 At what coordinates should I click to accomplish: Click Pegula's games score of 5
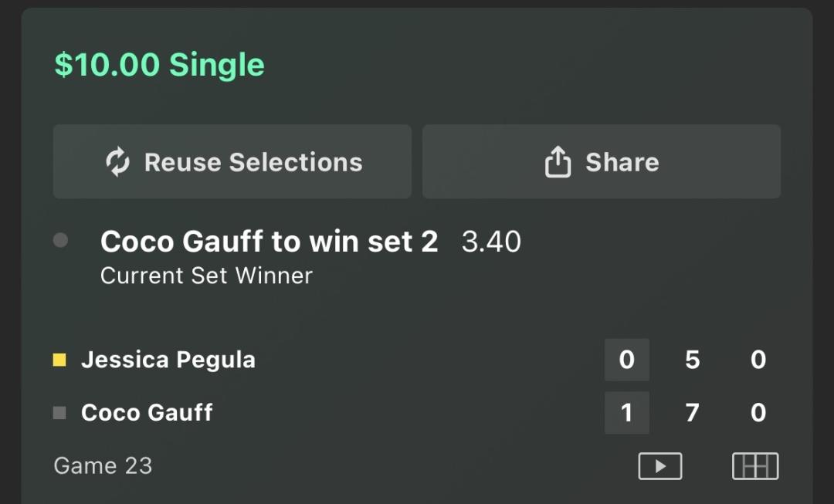(692, 360)
